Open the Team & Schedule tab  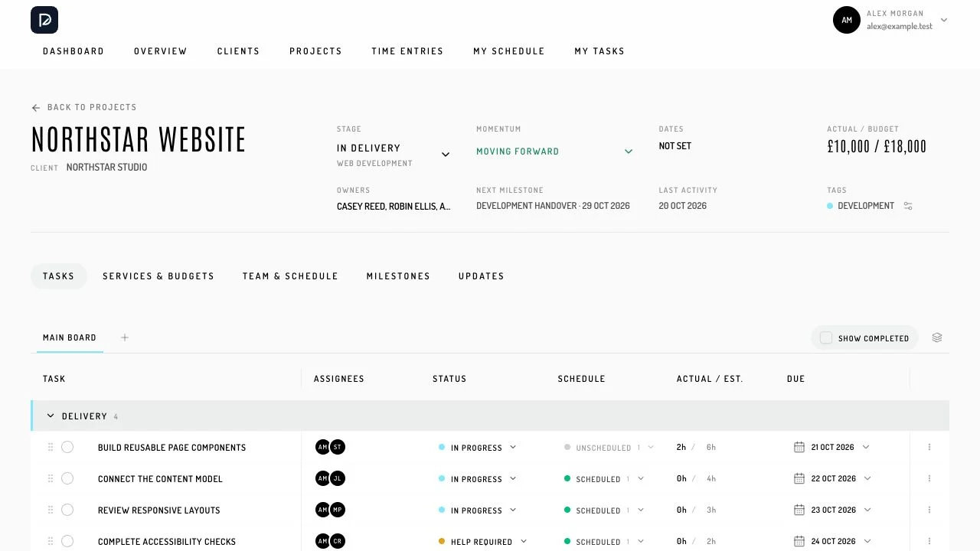tap(290, 276)
